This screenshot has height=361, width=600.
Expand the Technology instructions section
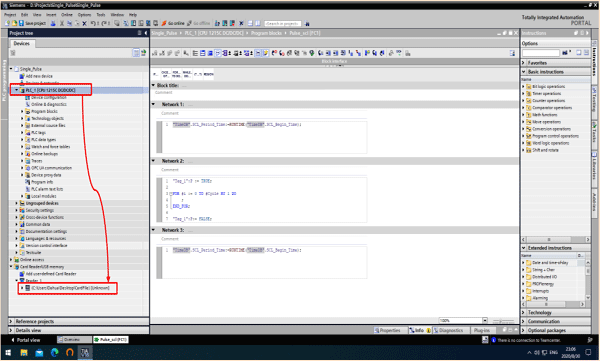[x=523, y=312]
